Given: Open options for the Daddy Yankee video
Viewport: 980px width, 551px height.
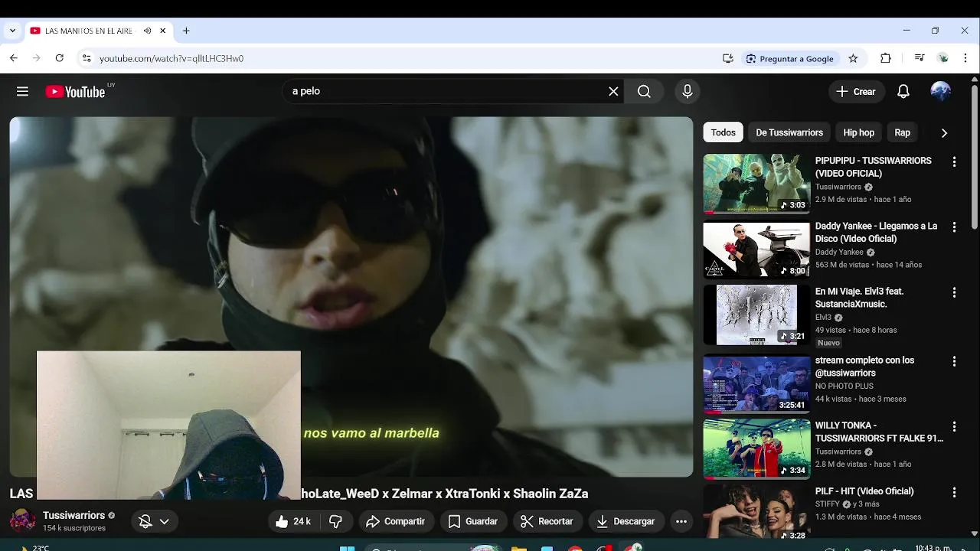Looking at the screenshot, I should [x=954, y=227].
